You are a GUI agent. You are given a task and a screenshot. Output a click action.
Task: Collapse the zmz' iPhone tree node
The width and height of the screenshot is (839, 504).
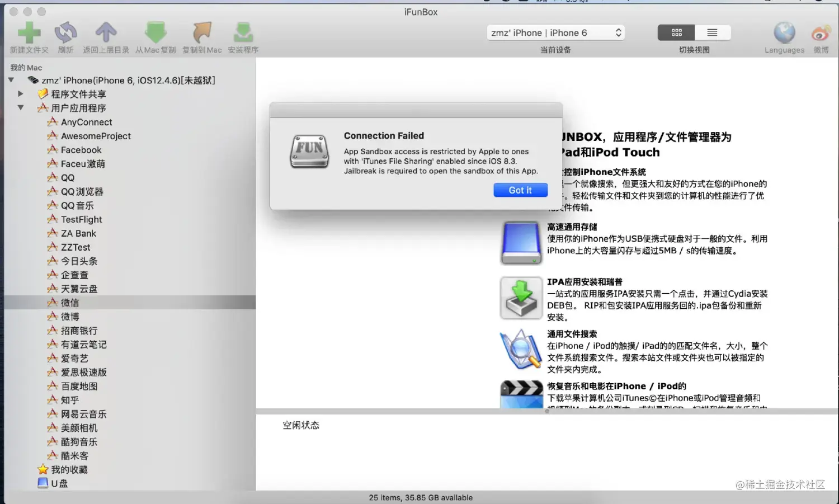(11, 80)
